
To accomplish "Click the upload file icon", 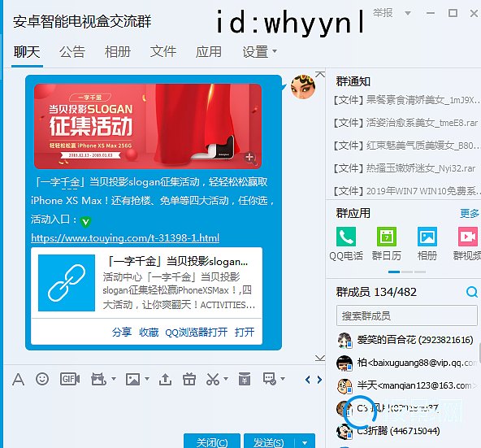I will pyautogui.click(x=165, y=380).
